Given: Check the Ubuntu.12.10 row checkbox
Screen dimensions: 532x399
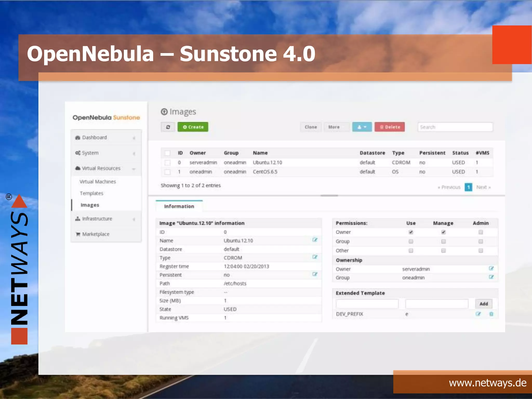Looking at the screenshot, I should tap(168, 163).
